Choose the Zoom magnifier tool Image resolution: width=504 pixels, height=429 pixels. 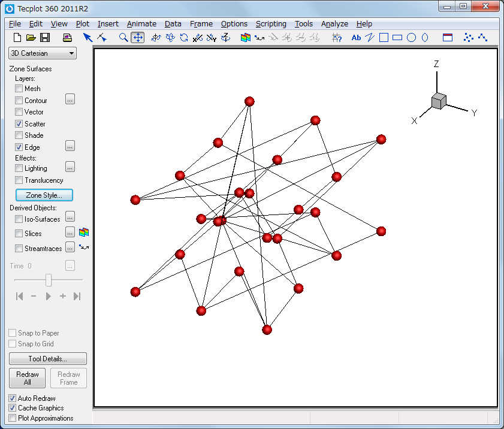(123, 38)
